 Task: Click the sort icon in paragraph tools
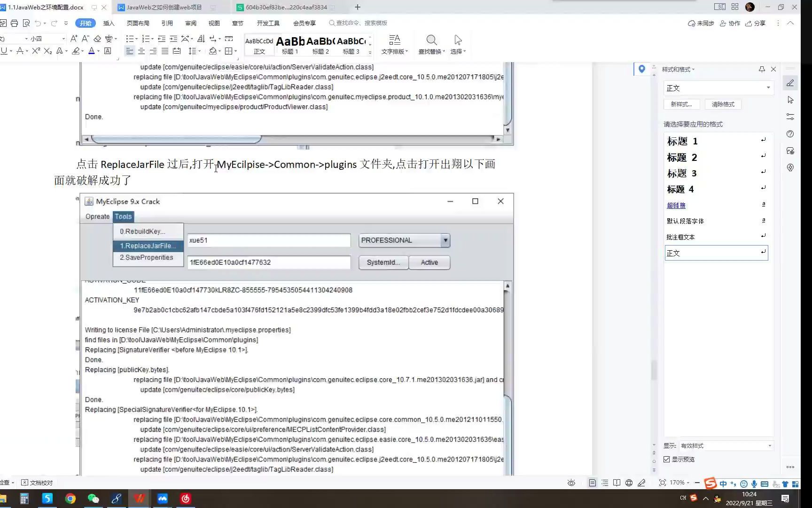coord(201,39)
